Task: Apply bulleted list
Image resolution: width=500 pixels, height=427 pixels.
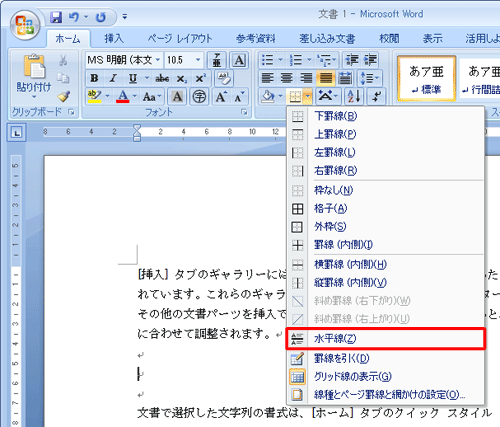Action: tap(268, 60)
